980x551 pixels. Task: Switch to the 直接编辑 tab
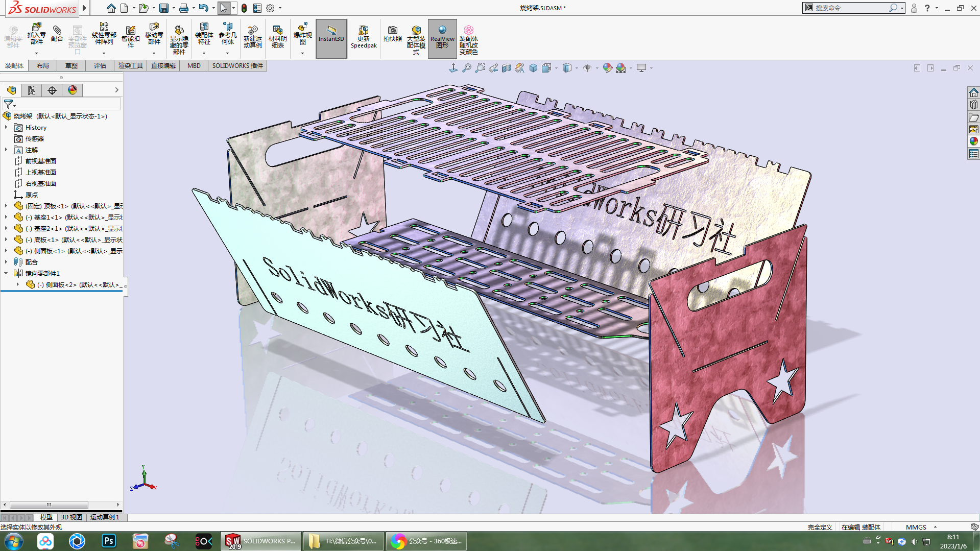tap(163, 65)
